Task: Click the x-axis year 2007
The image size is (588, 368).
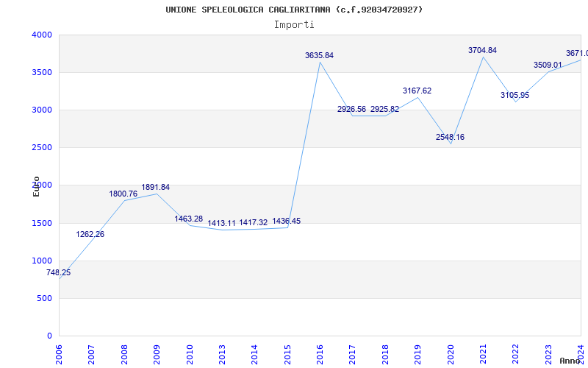Action: click(91, 355)
